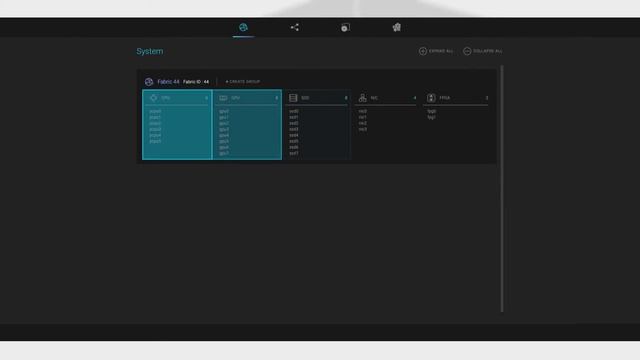Select the gpu0 entry
Image resolution: width=640 pixels, height=360 pixels.
click(224, 111)
